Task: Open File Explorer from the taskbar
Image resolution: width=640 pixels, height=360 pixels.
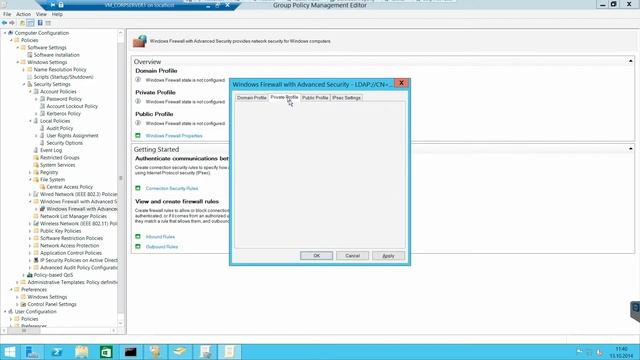Action: [x=82, y=352]
